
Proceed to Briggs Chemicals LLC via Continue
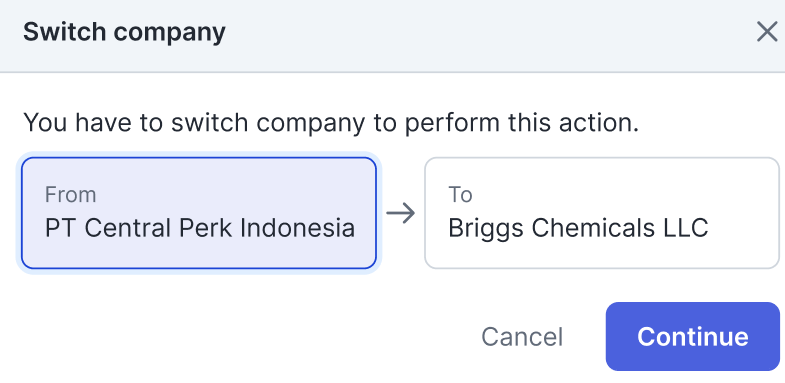(692, 336)
